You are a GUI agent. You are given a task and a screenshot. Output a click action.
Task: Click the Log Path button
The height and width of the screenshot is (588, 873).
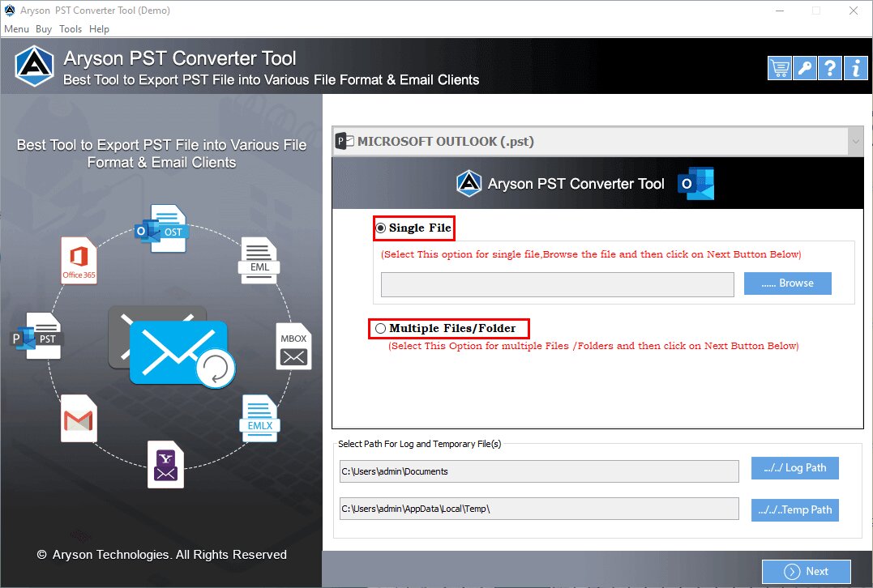pos(794,468)
